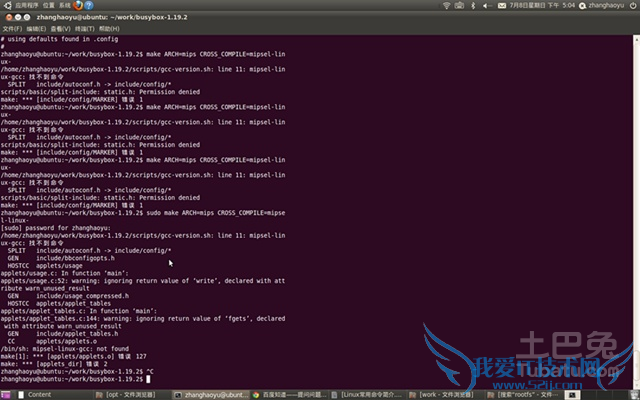640x400 pixels.
Task: Open the zhanghaoyu user menu
Action: pyautogui.click(x=602, y=5)
